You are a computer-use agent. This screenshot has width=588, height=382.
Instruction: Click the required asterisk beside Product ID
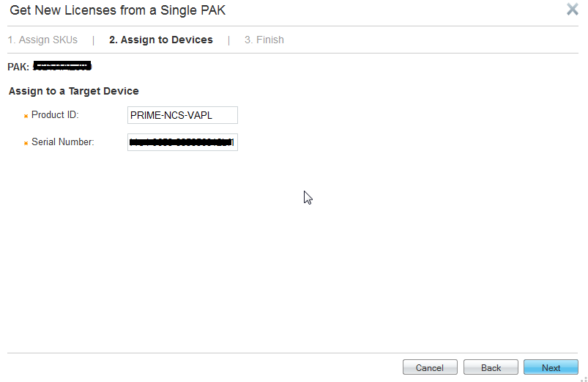click(x=26, y=116)
